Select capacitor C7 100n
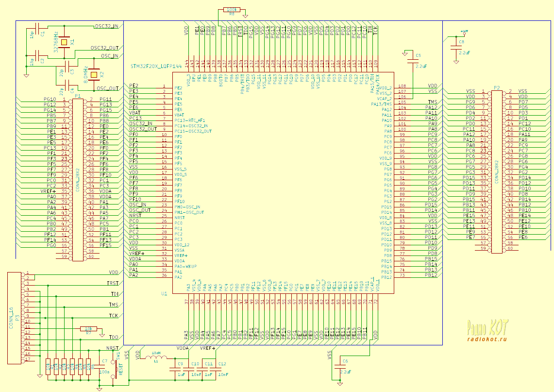 tap(100, 367)
